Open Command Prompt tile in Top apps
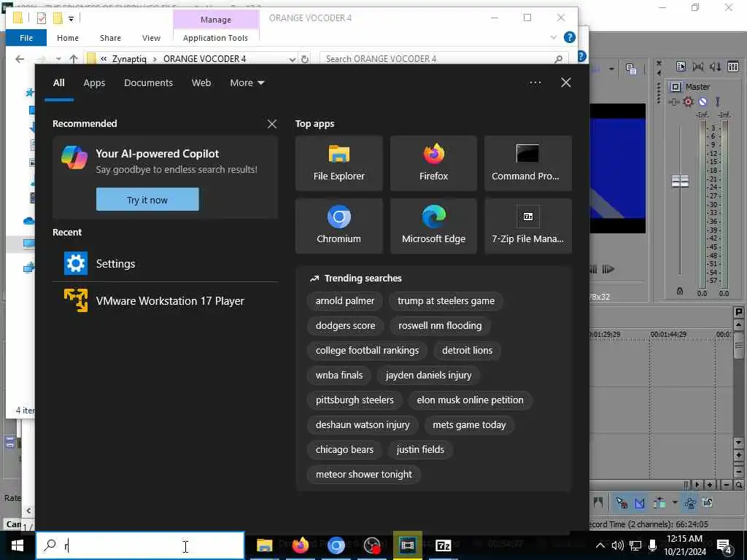This screenshot has height=560, width=747. coord(528,163)
